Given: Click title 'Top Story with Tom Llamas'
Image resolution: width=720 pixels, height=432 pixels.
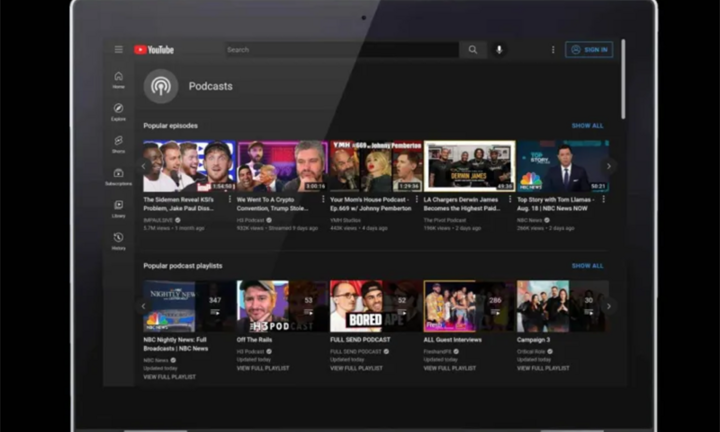Looking at the screenshot, I should pos(556,204).
